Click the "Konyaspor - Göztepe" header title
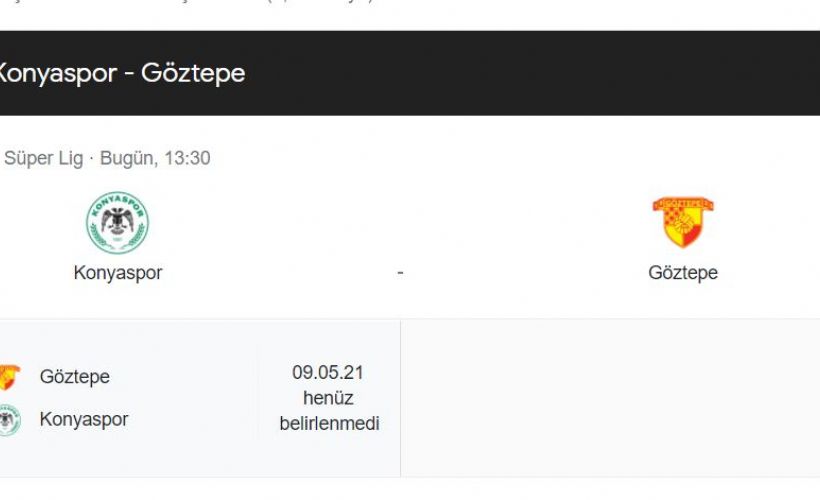 pyautogui.click(x=120, y=73)
